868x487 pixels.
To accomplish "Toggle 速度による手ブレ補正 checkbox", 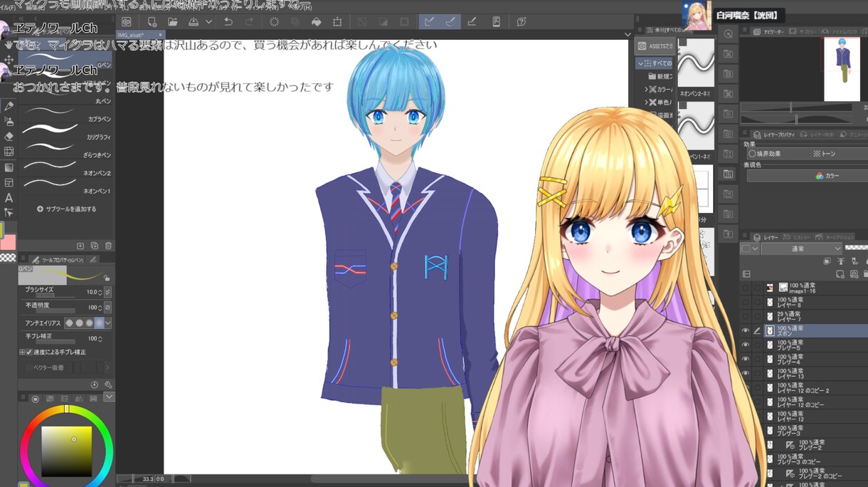I will click(29, 352).
